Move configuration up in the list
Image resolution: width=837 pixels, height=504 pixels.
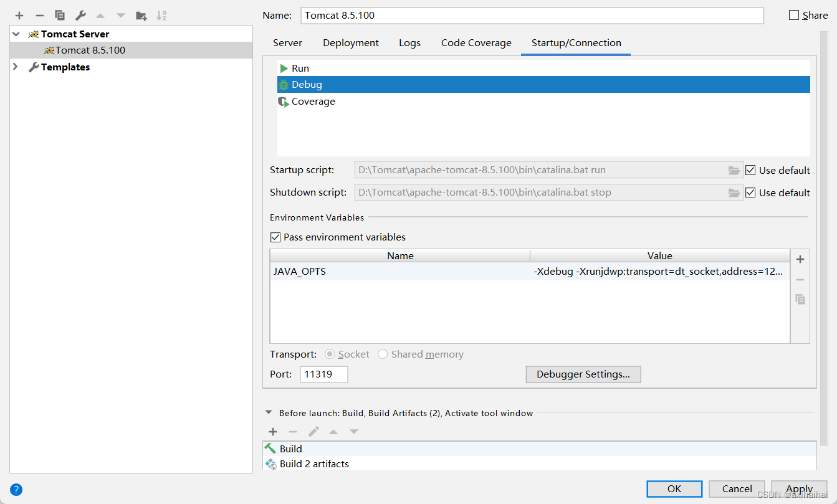[x=100, y=16]
